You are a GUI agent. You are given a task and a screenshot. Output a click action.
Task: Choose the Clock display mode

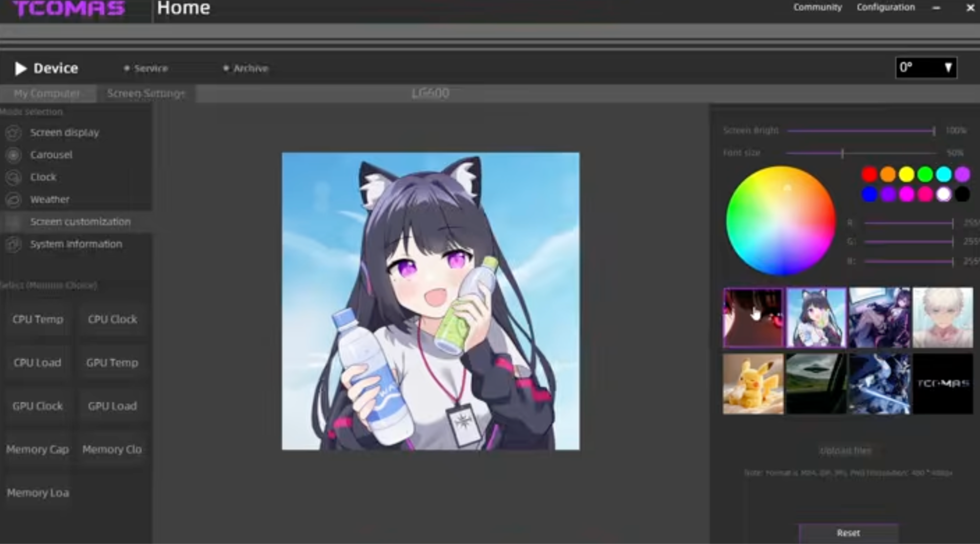click(x=43, y=177)
